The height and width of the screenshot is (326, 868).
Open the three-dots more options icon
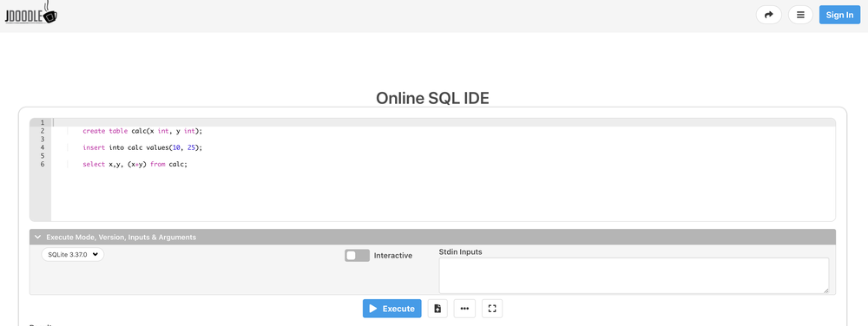click(464, 309)
